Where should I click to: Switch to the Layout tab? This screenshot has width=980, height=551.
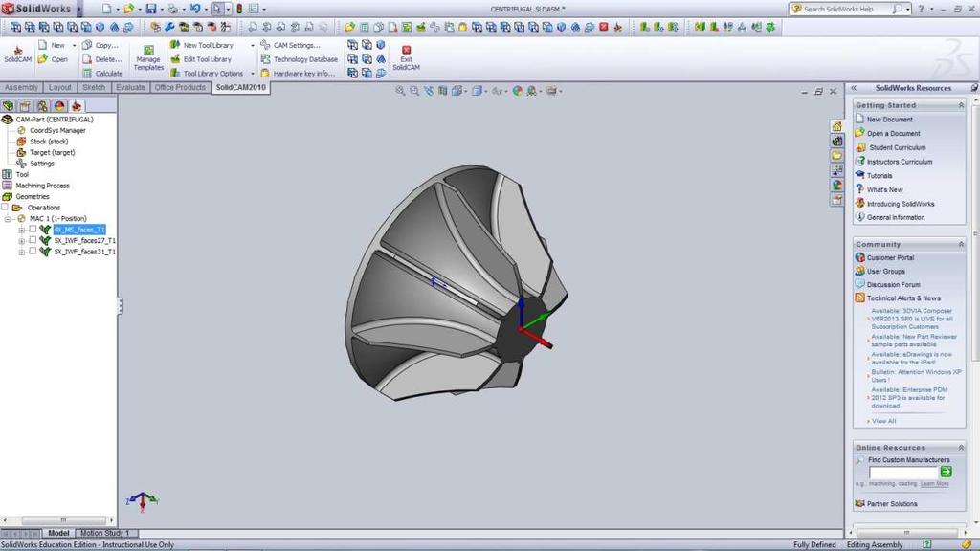coord(60,87)
